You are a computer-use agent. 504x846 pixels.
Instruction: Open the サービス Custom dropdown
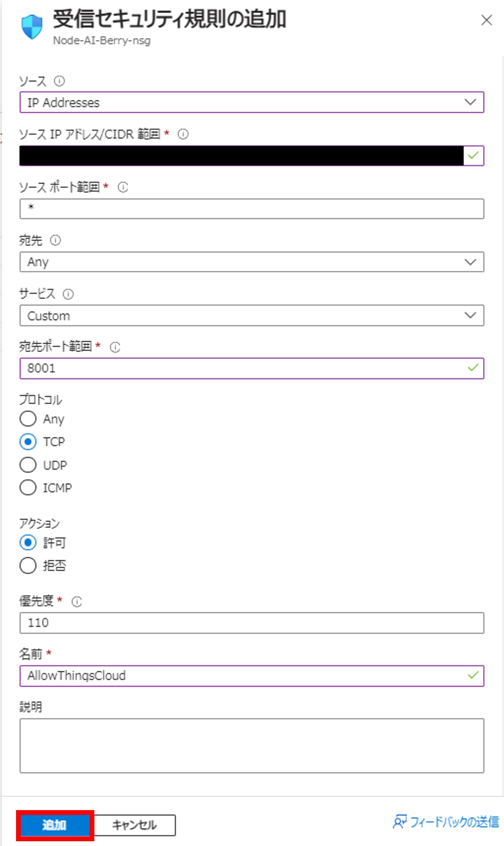[x=251, y=315]
